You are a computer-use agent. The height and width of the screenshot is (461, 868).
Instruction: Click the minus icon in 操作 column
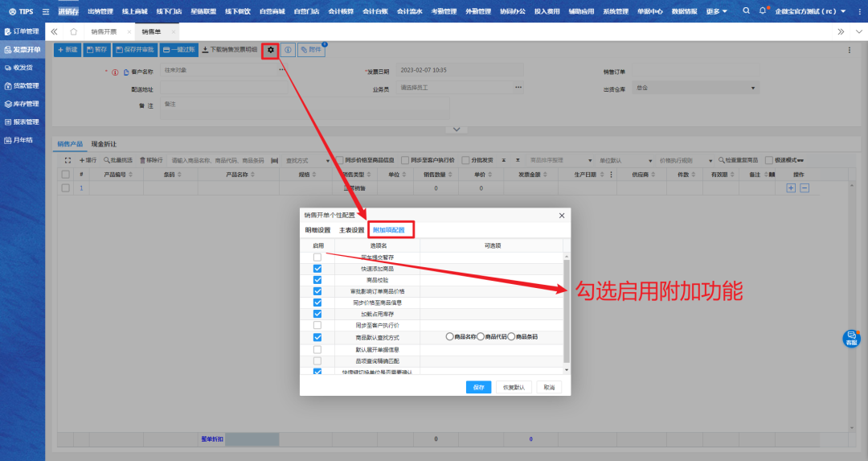coord(805,187)
